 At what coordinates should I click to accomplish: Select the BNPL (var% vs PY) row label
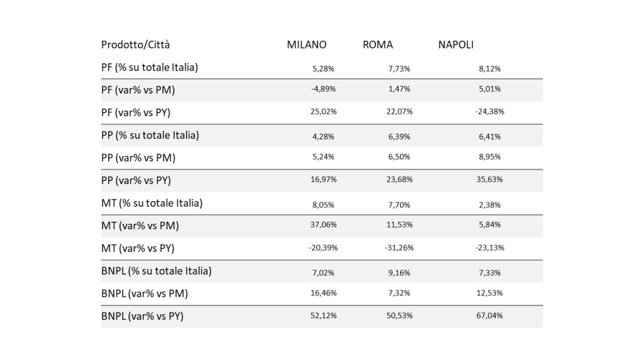143,316
